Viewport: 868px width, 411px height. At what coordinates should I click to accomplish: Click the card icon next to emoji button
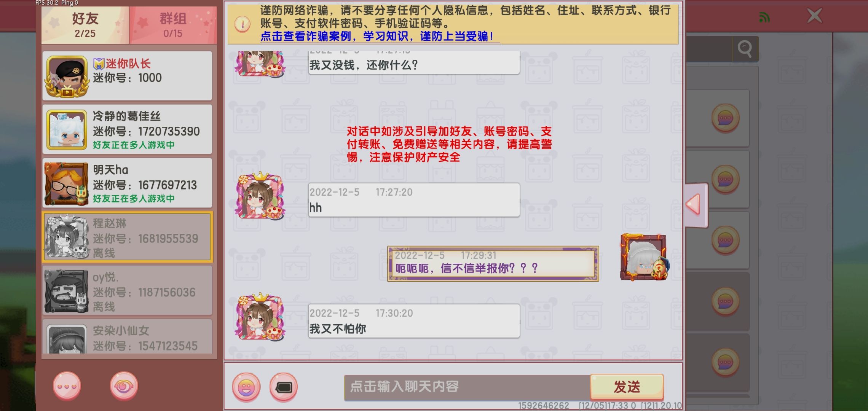(x=284, y=387)
